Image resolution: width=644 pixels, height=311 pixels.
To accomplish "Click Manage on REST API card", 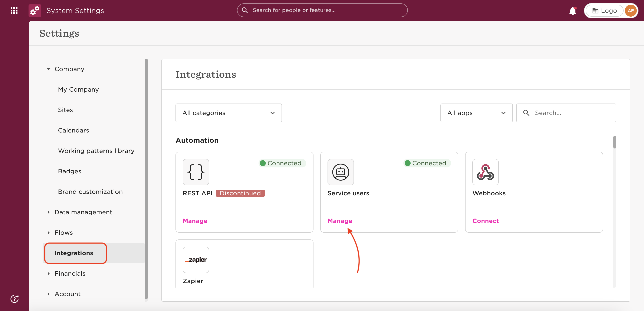I will tap(195, 221).
